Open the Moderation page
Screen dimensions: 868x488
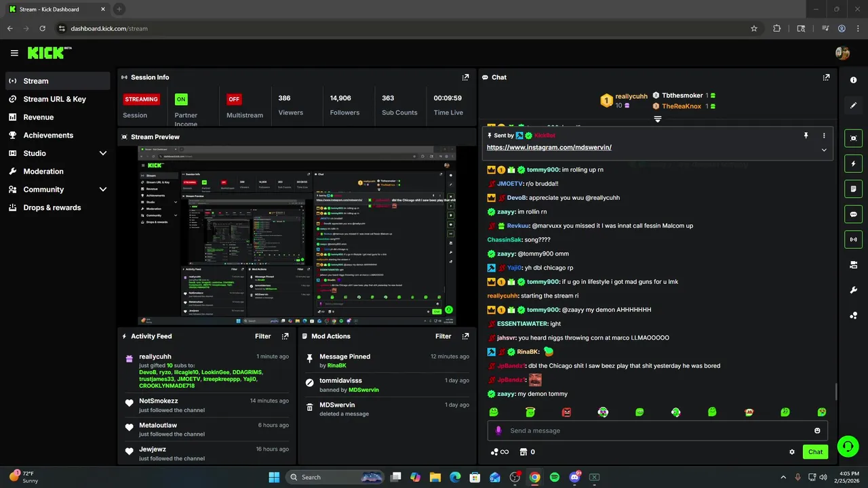pos(58,171)
